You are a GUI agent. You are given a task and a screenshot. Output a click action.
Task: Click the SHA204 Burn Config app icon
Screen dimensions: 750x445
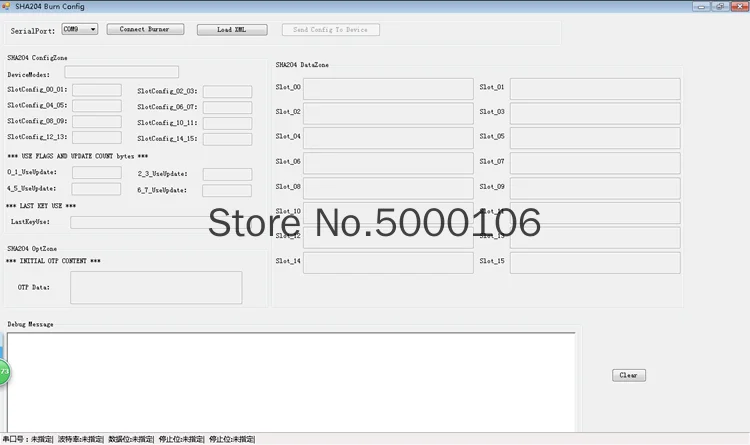click(x=6, y=6)
